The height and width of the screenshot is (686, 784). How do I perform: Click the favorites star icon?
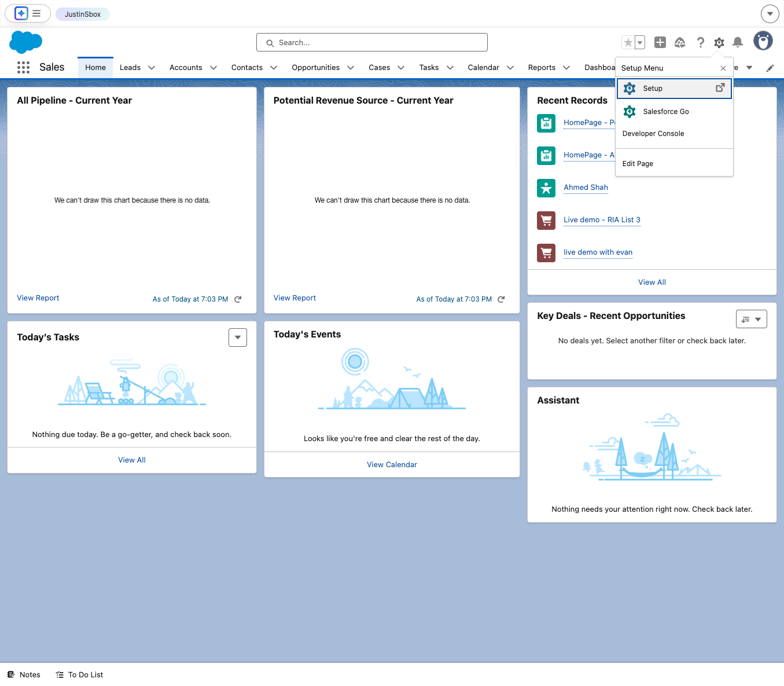[x=628, y=42]
